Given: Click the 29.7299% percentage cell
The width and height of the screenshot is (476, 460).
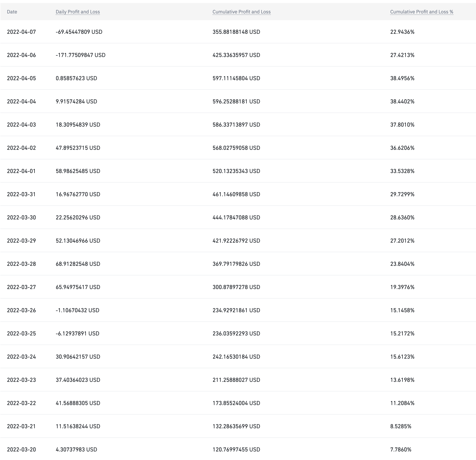Looking at the screenshot, I should [402, 194].
